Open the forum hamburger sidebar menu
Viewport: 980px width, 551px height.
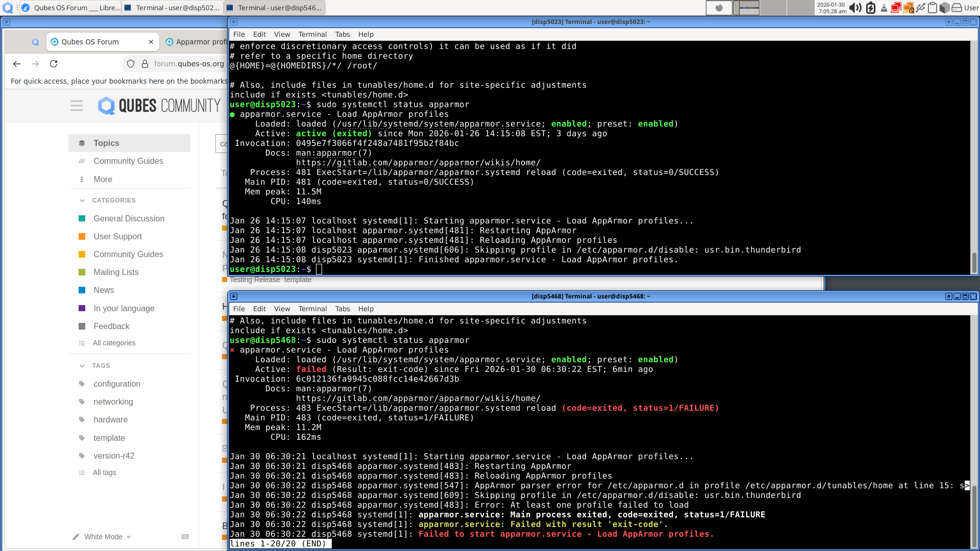point(77,106)
